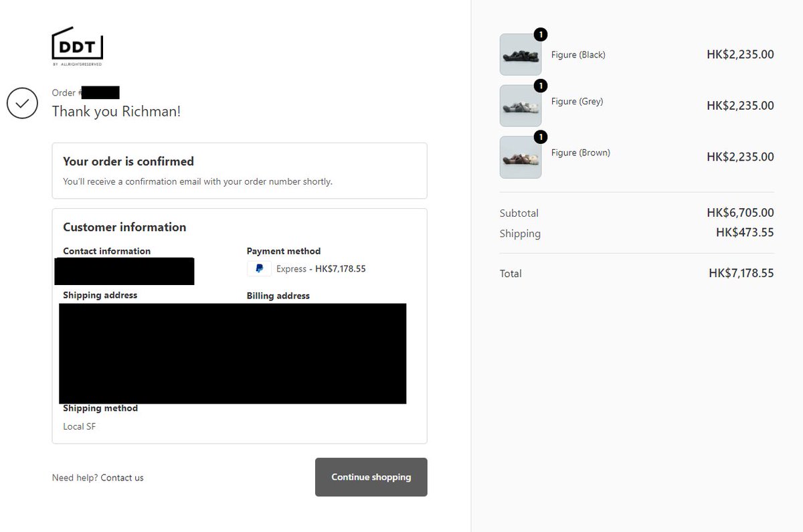Open the Figure (Brown) product thumbnail
Viewport: 803px width, 532px height.
[x=521, y=157]
